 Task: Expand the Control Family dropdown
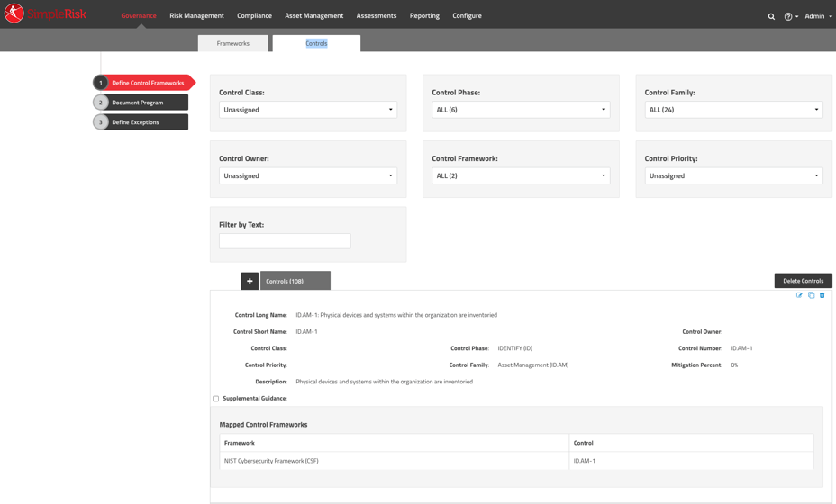[733, 110]
